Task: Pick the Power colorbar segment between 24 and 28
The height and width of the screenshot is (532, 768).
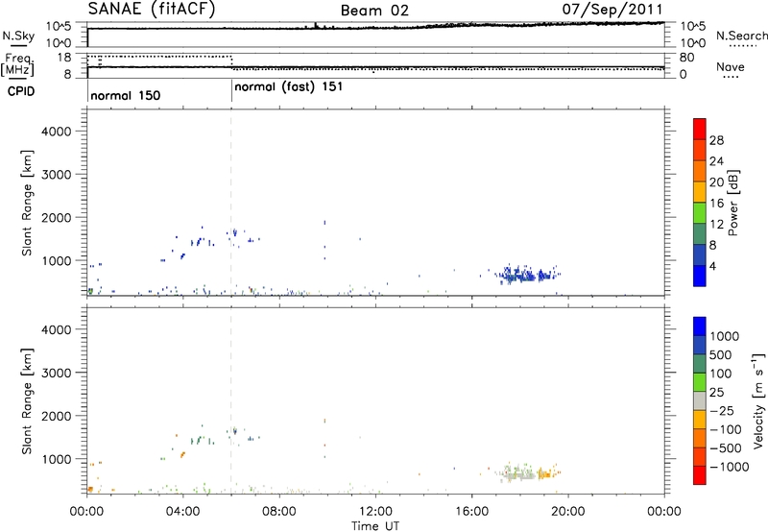Action: click(700, 150)
